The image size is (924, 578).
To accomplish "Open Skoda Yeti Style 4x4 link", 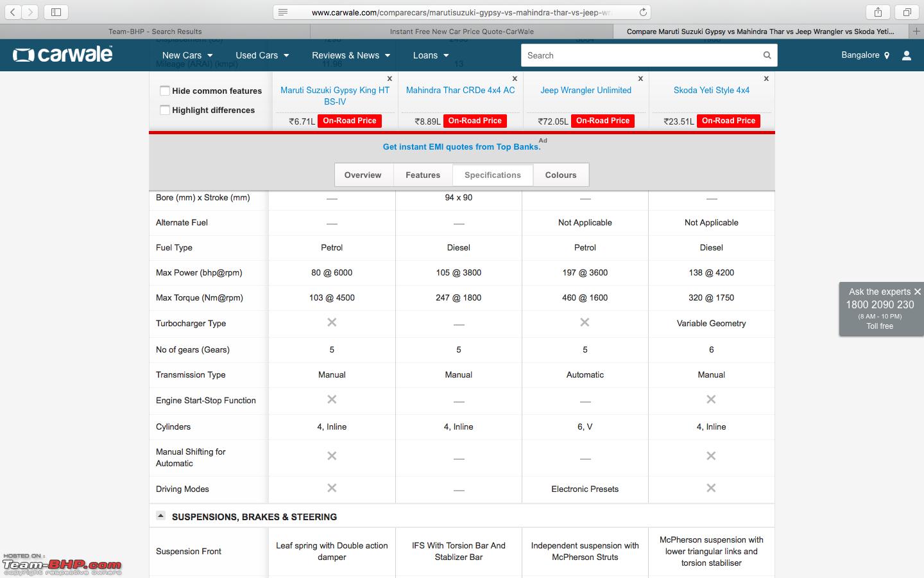I will click(712, 90).
